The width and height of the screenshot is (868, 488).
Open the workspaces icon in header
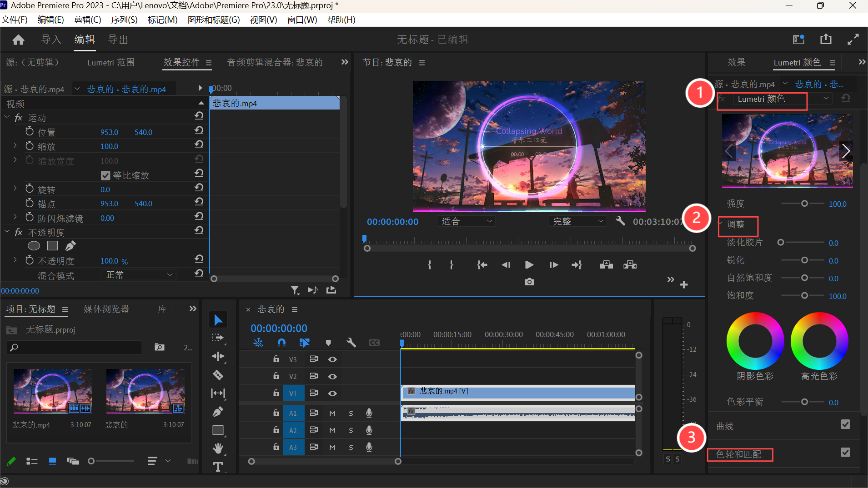[x=799, y=40]
